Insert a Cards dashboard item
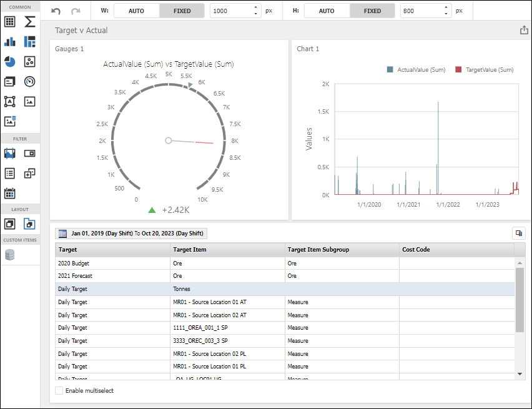The width and height of the screenshot is (532, 409). click(x=10, y=81)
